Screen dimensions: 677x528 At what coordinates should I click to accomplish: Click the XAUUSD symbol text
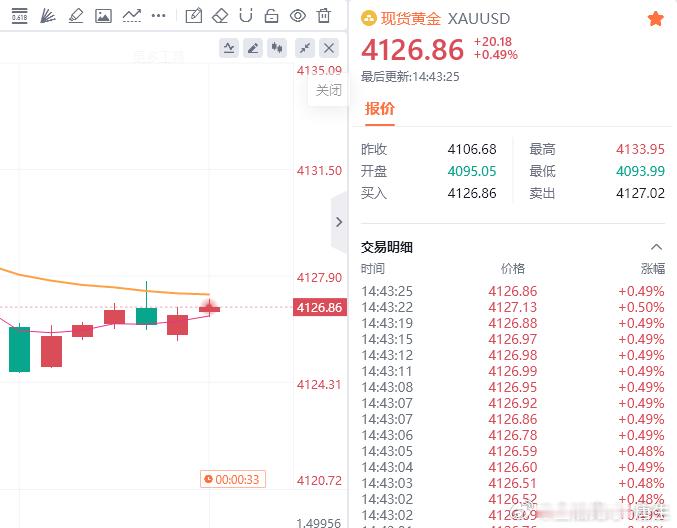[479, 19]
